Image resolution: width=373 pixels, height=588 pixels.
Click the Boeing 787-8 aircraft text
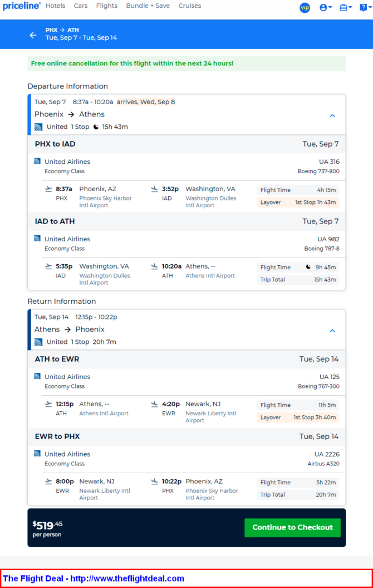[322, 248]
